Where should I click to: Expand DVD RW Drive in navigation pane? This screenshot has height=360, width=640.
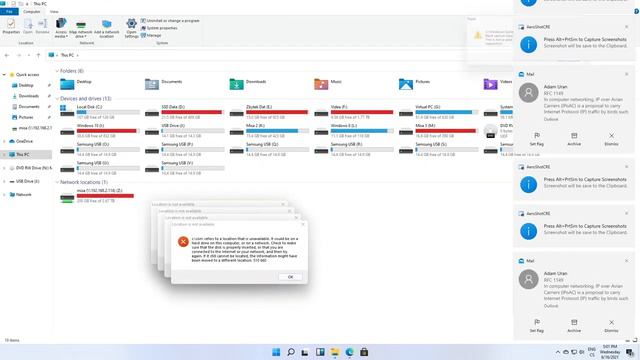coord(4,168)
